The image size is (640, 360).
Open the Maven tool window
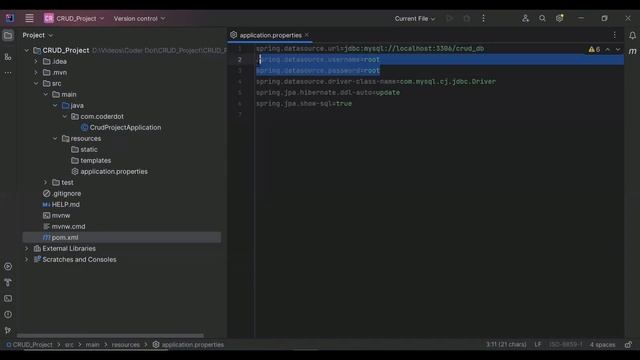pos(632,51)
